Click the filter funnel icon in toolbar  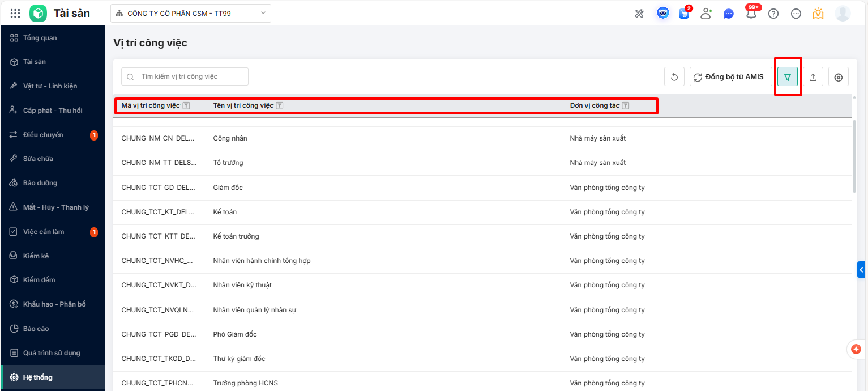click(x=787, y=77)
